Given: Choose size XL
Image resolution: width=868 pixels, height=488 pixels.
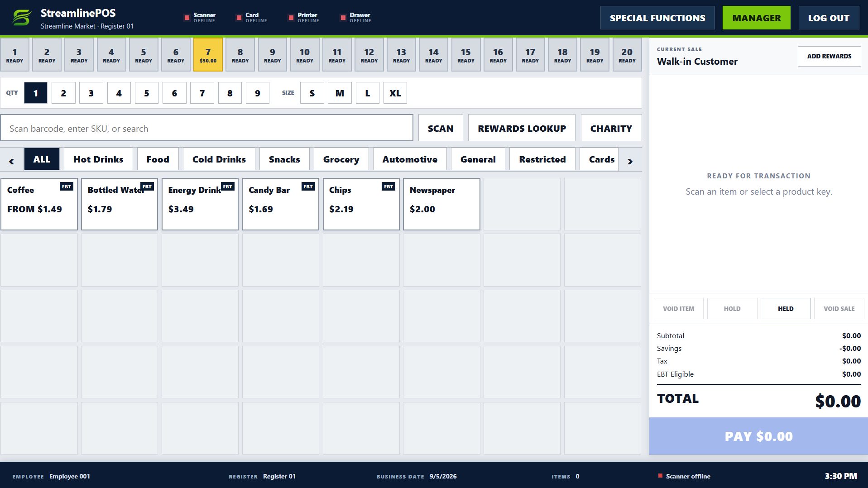Looking at the screenshot, I should [x=395, y=93].
